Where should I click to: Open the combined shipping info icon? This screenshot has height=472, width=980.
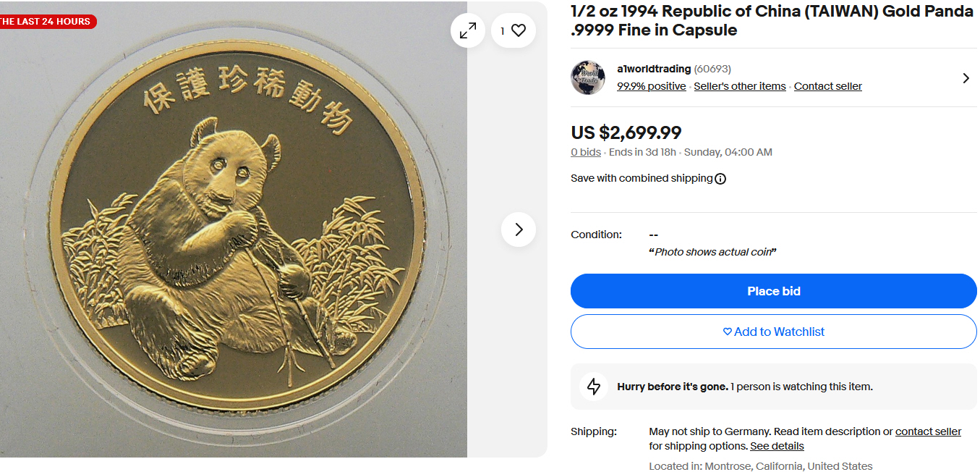(x=720, y=179)
